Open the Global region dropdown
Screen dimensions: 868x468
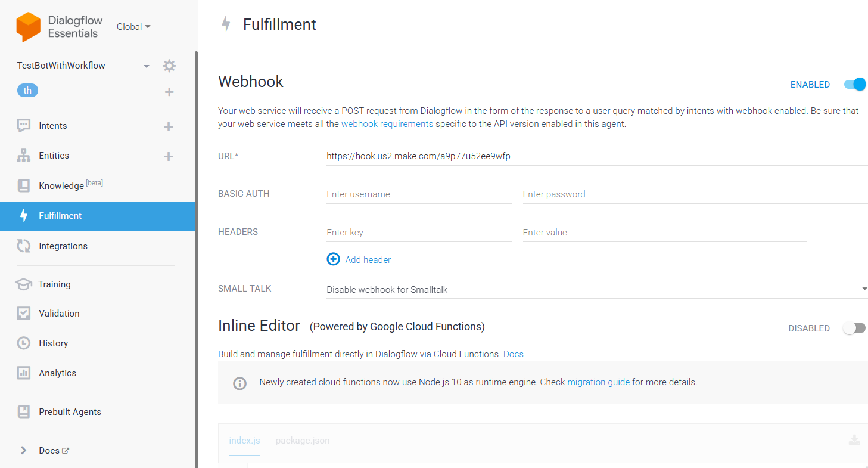tap(133, 27)
